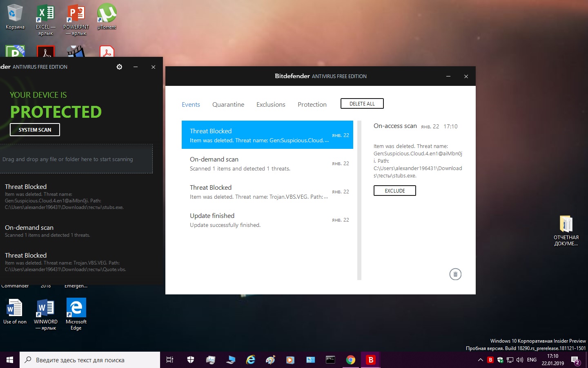Open Internet Explorer from taskbar
Image resolution: width=588 pixels, height=368 pixels.
(x=250, y=360)
